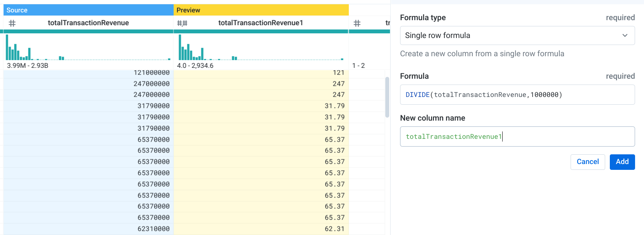Select the totalTransactionRevenue1 column header

click(260, 23)
